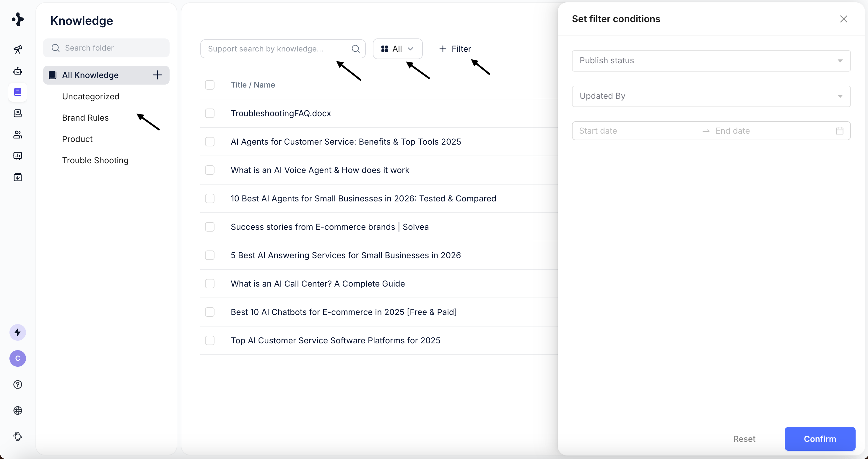Click the lightning bolt icon in sidebar

pos(17,332)
